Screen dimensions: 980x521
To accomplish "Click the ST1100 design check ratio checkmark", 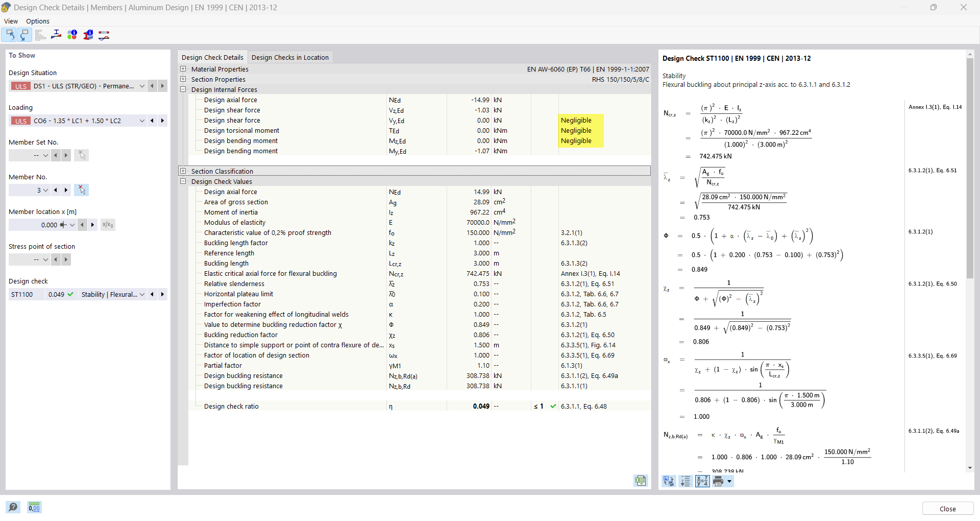I will [x=71, y=294].
